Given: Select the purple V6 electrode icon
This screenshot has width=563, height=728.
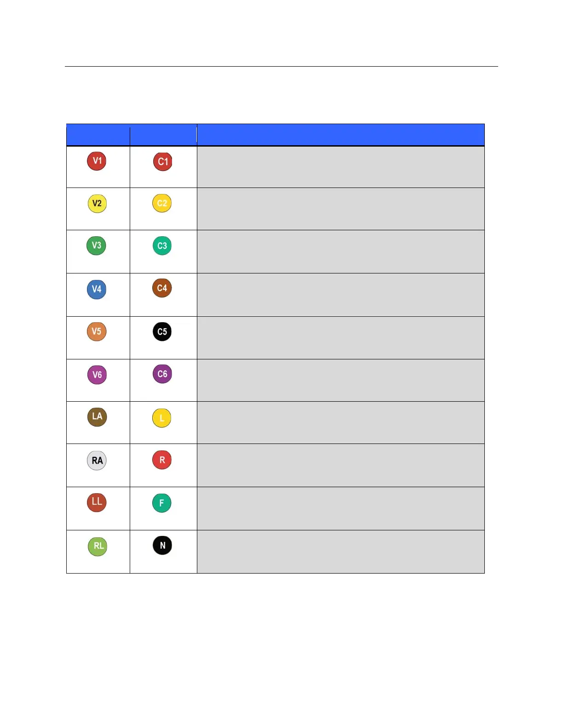Looking at the screenshot, I should [x=97, y=375].
